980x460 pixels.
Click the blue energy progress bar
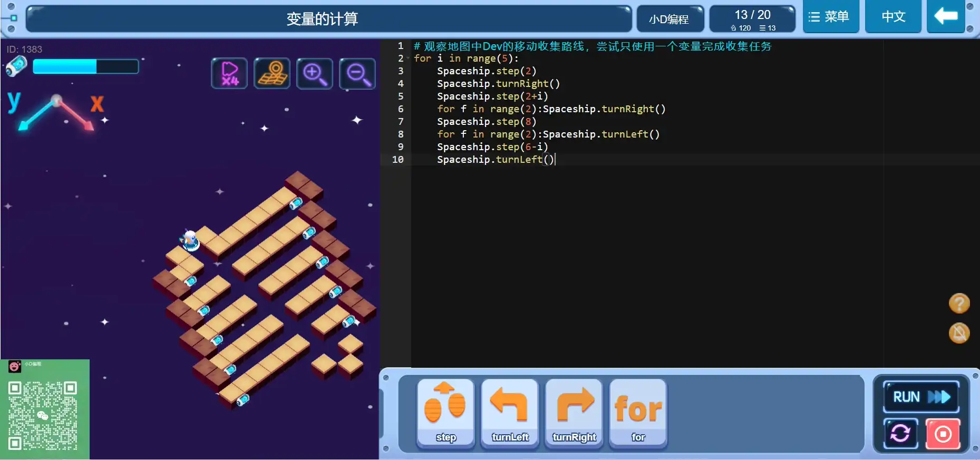coord(85,66)
